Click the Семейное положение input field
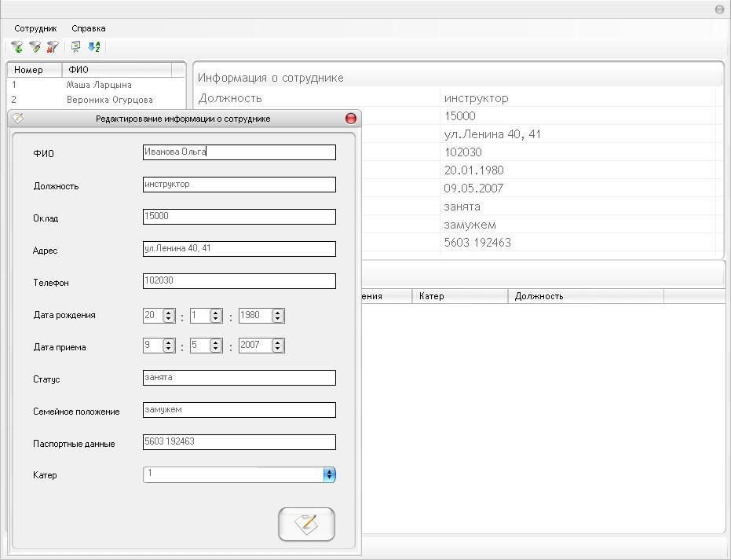Viewport: 731px width, 560px height. pos(239,410)
